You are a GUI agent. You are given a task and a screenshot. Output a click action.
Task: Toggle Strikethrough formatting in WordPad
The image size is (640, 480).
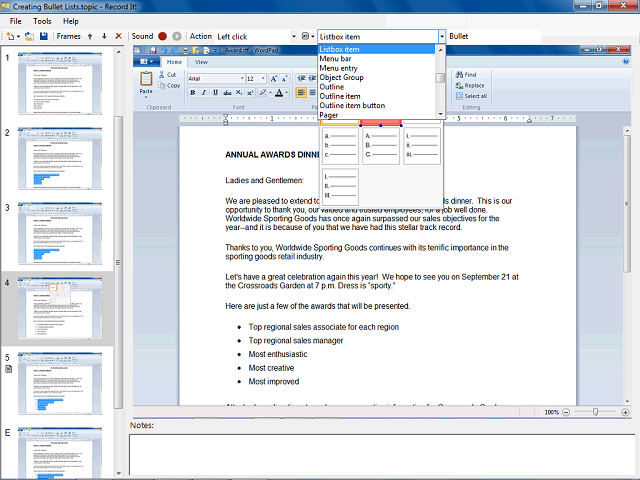227,93
